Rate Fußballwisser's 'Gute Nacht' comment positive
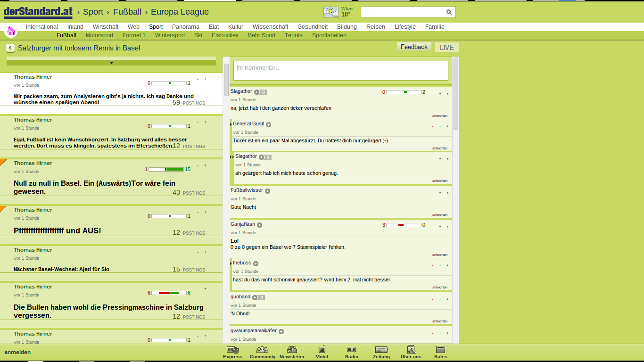 [x=440, y=193]
